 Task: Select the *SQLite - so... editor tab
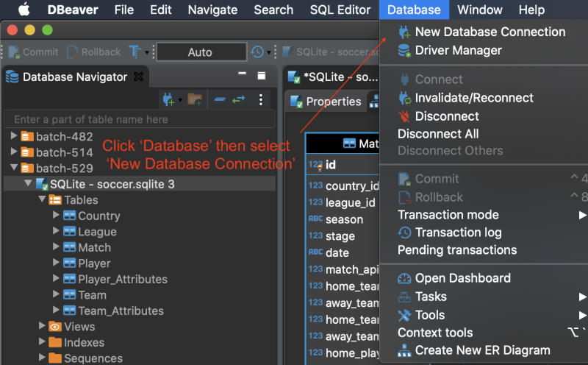tap(333, 77)
